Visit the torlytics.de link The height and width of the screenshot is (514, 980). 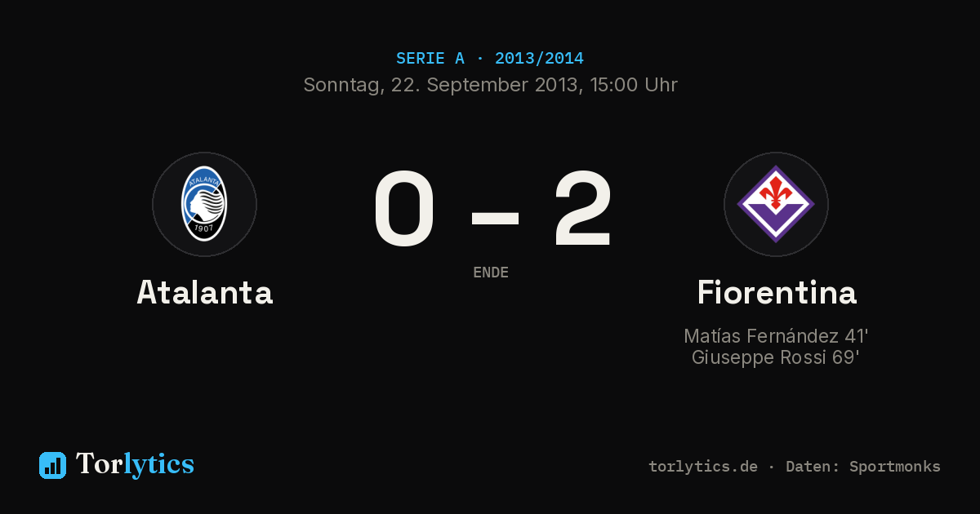703,467
